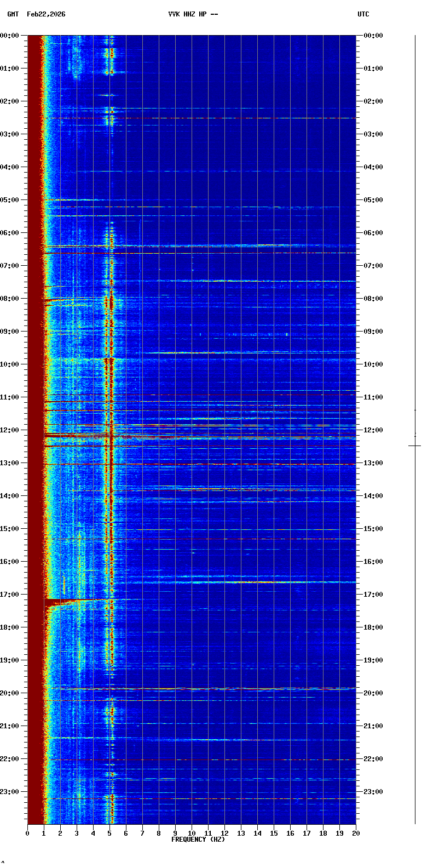Click the 00:00 label at top of left axis
This screenshot has width=439, height=868.
9,36
